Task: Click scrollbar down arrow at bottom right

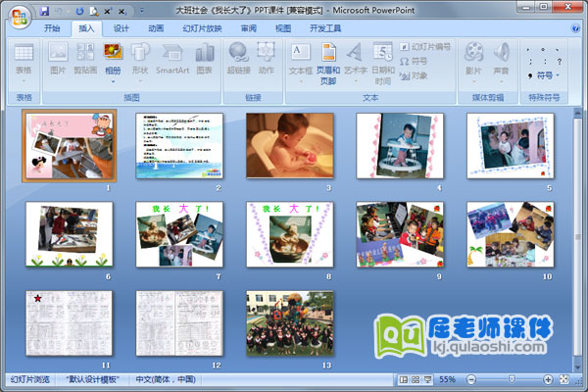Action: click(x=577, y=367)
